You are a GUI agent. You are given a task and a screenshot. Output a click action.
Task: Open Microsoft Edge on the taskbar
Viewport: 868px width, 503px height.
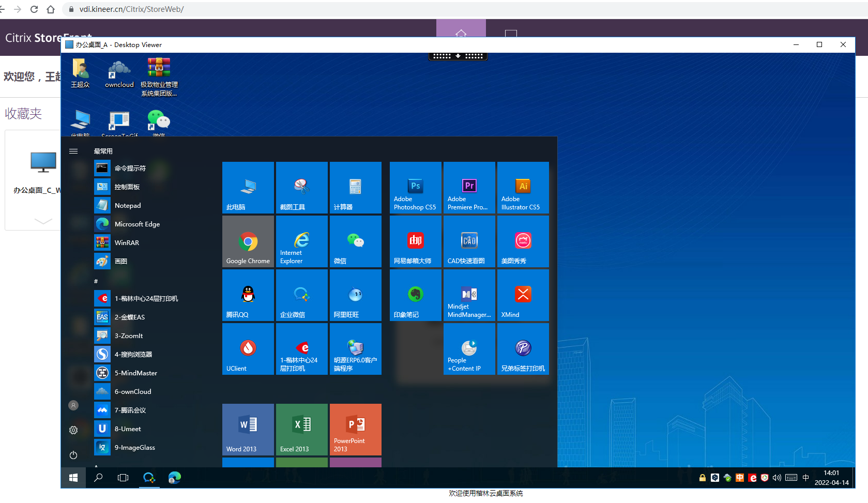point(174,478)
